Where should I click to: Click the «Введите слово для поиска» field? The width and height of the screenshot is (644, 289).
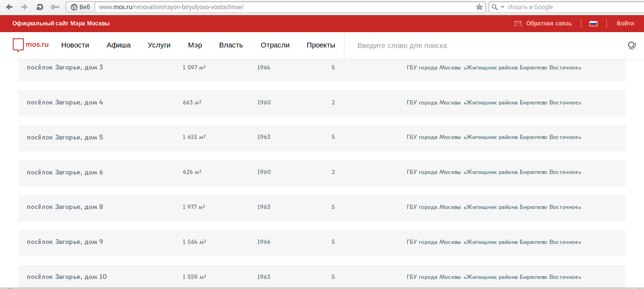click(x=478, y=46)
